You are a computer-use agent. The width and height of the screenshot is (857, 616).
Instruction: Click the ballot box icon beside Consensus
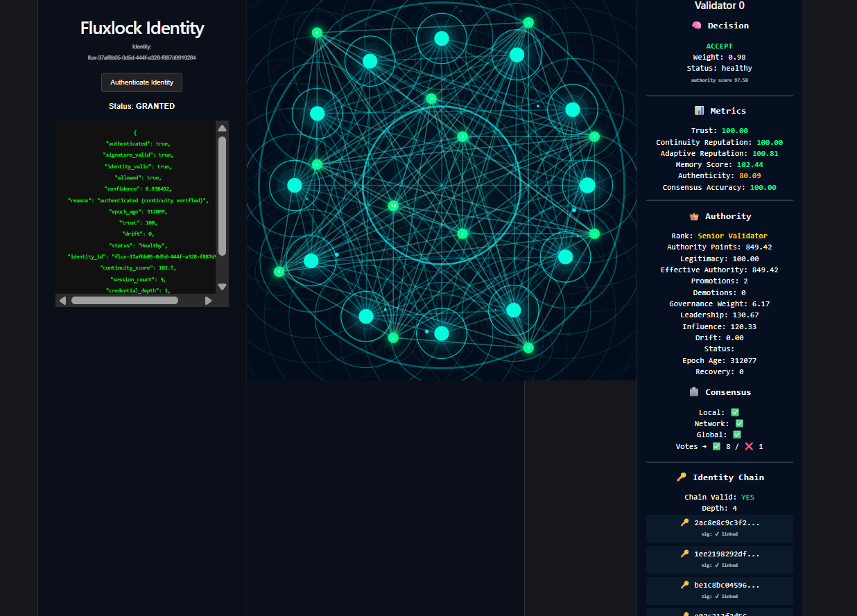(694, 392)
